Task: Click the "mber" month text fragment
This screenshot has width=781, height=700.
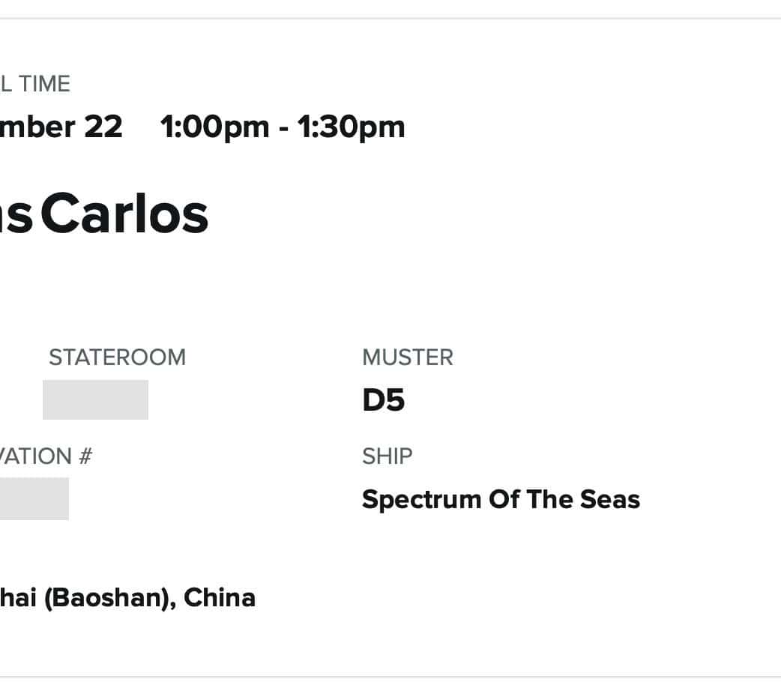Action: (38, 127)
